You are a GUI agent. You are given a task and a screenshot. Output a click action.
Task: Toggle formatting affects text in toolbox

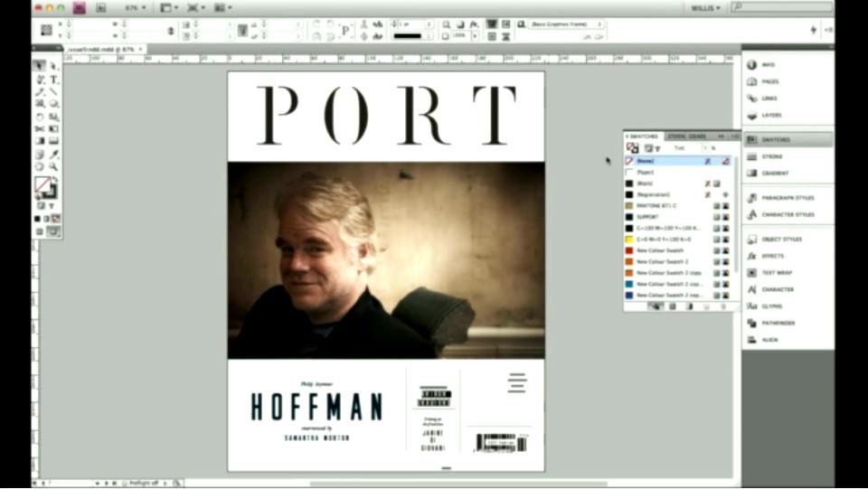[51, 206]
